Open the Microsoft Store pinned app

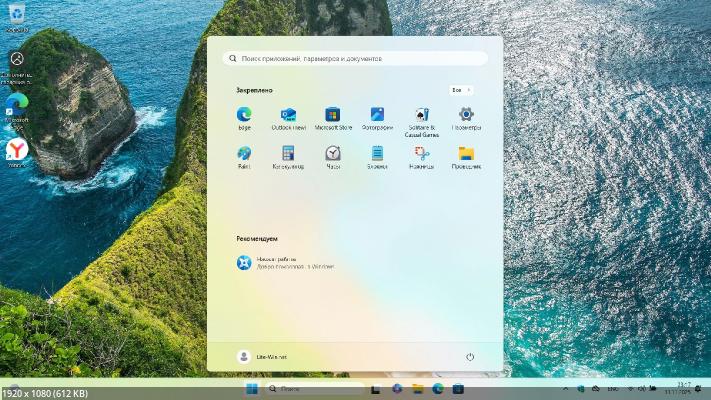pos(333,116)
